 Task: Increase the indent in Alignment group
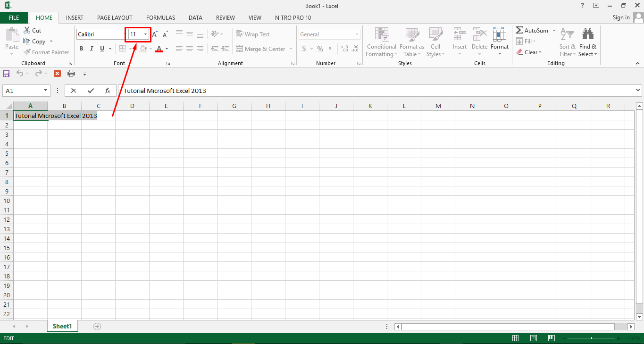coord(226,49)
